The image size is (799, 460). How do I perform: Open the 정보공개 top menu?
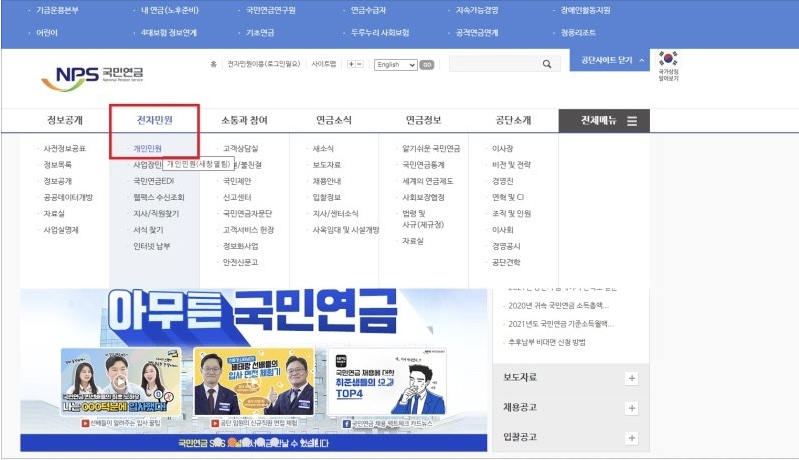[65, 120]
